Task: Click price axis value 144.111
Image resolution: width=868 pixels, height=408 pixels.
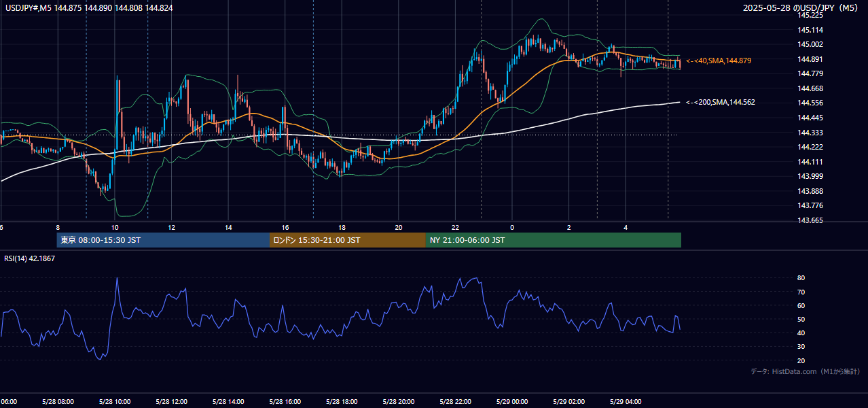Action: point(810,162)
